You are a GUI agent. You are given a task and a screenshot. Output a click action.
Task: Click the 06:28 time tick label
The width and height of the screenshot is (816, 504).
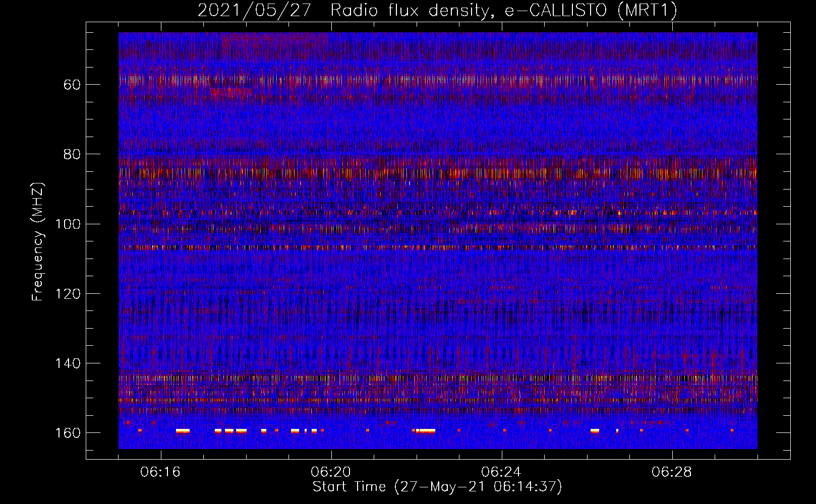tap(672, 472)
